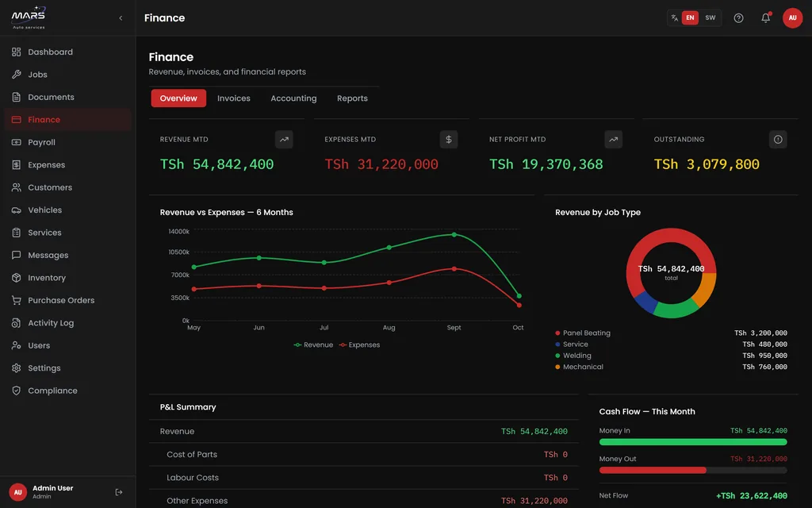The image size is (812, 508).
Task: Switch language to EN
Action: tap(690, 17)
